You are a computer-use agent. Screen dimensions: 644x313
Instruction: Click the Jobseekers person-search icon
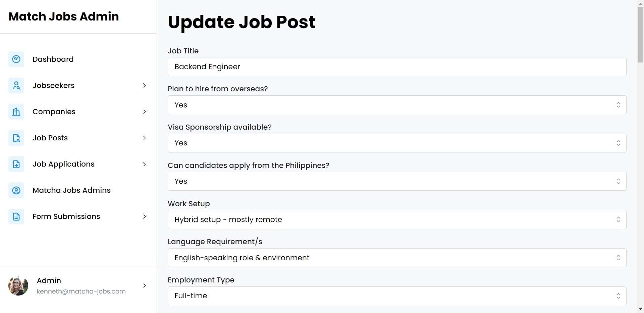pyautogui.click(x=16, y=85)
